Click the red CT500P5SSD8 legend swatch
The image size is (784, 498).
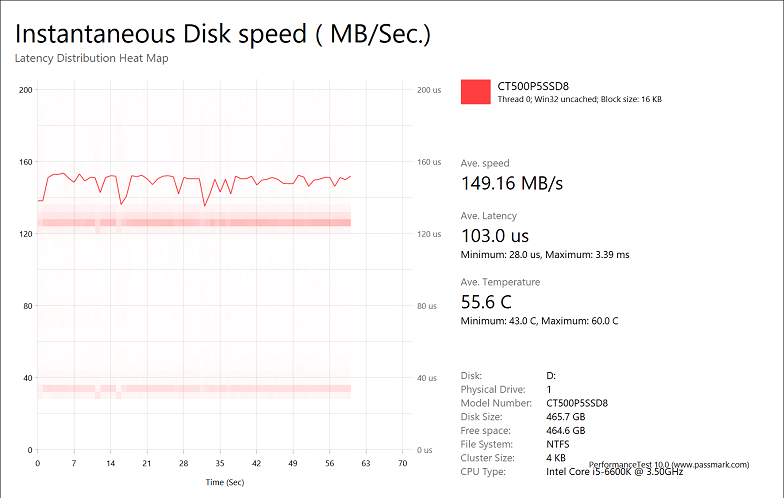(x=475, y=91)
